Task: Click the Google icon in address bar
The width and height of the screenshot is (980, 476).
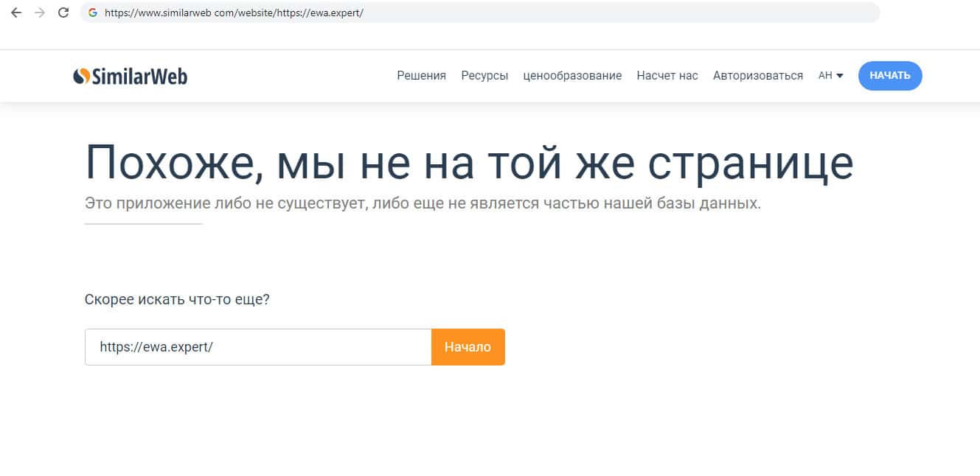Action: [x=93, y=13]
